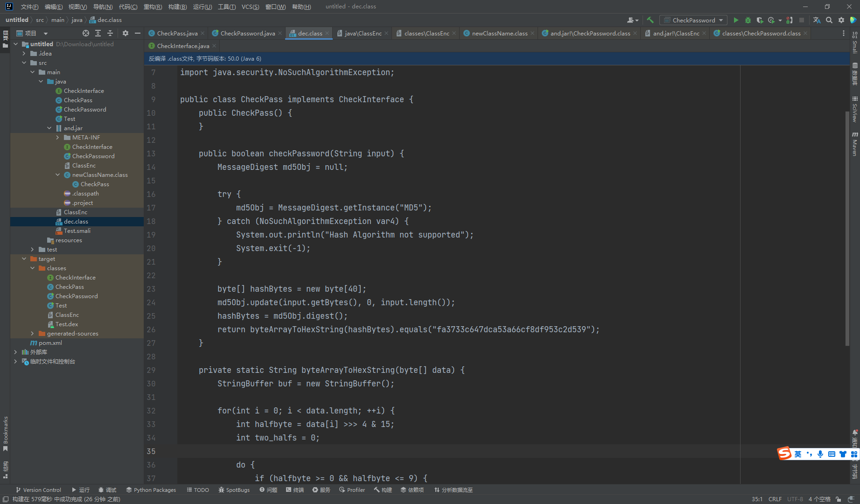Select pom.xml in project tree
The width and height of the screenshot is (860, 504).
77,343
